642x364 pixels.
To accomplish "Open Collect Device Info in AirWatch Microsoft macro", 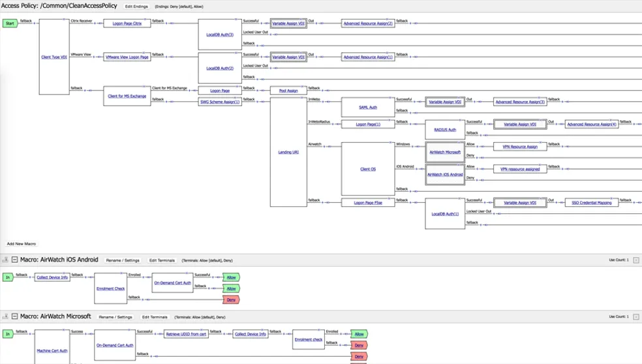I will click(250, 334).
